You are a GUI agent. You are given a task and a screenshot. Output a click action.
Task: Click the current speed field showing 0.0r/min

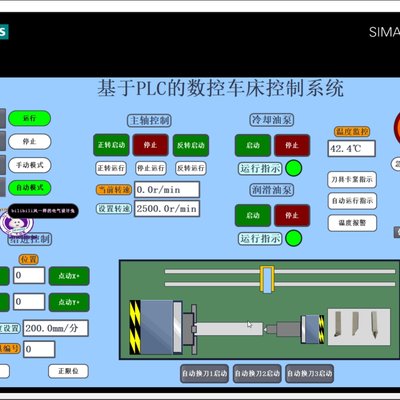167,190
